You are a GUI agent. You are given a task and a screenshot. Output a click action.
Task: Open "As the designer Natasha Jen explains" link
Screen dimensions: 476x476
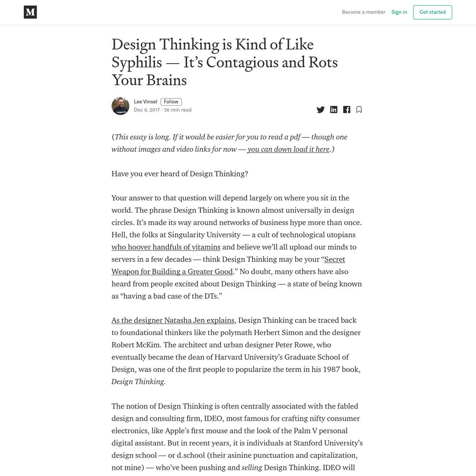pos(173,320)
